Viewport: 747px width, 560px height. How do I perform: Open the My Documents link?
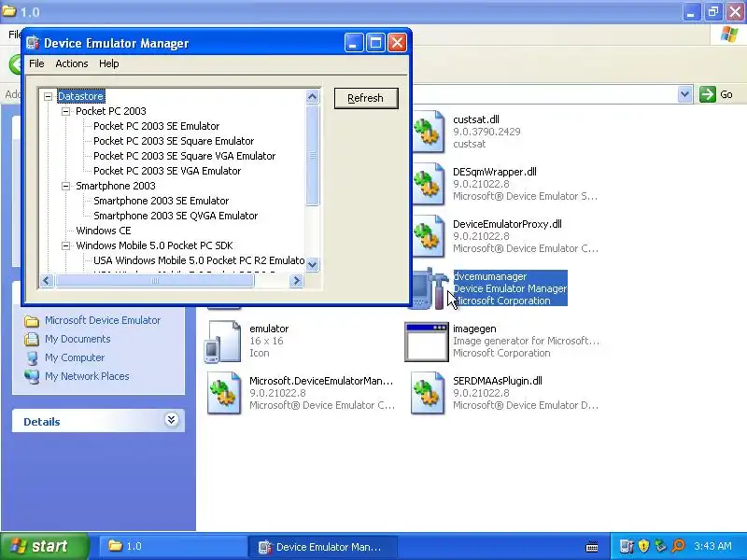[x=78, y=339]
